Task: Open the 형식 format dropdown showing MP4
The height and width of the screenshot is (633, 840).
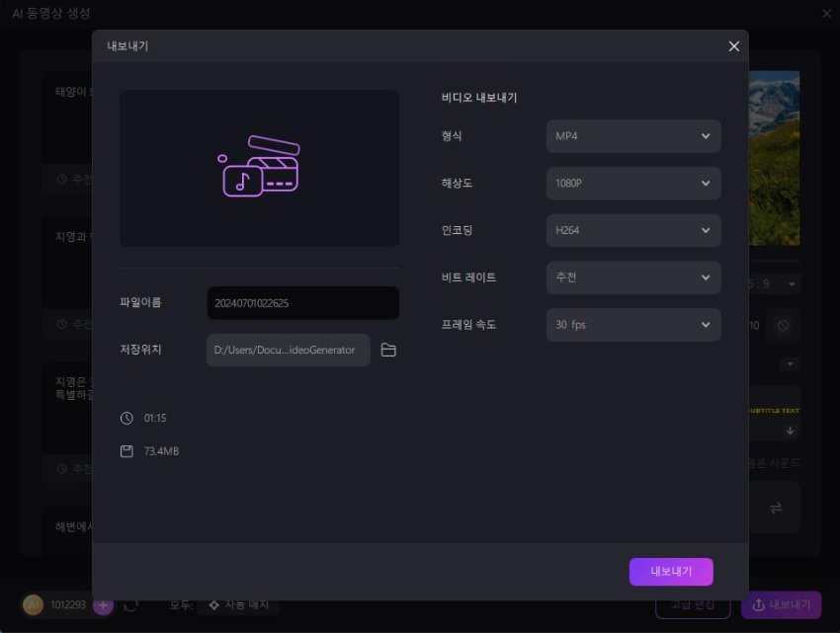Action: 632,135
